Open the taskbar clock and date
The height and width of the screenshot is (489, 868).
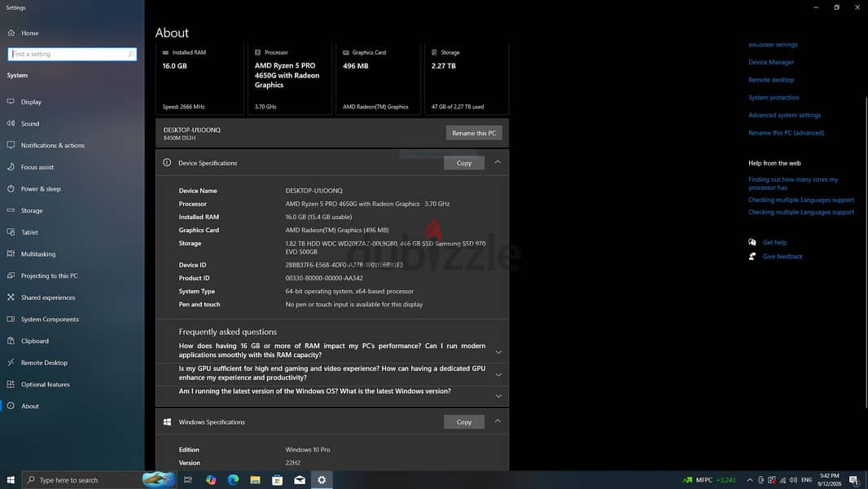(829, 480)
